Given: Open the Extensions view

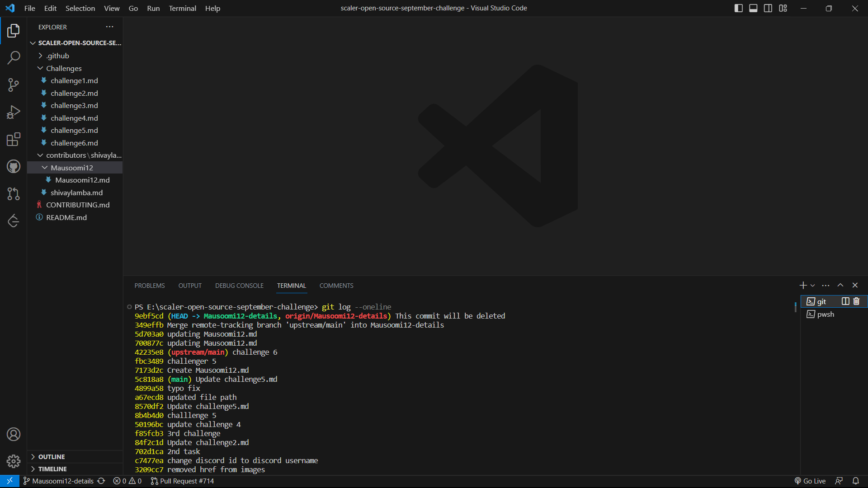Looking at the screenshot, I should 14,139.
